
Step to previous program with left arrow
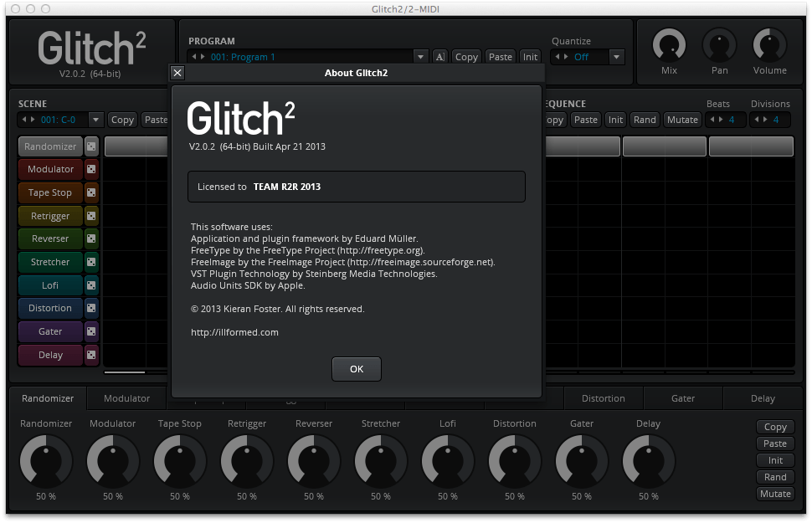(x=194, y=56)
